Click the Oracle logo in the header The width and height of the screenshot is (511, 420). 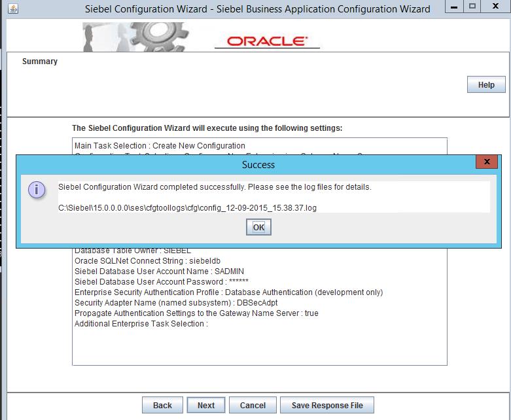[267, 41]
